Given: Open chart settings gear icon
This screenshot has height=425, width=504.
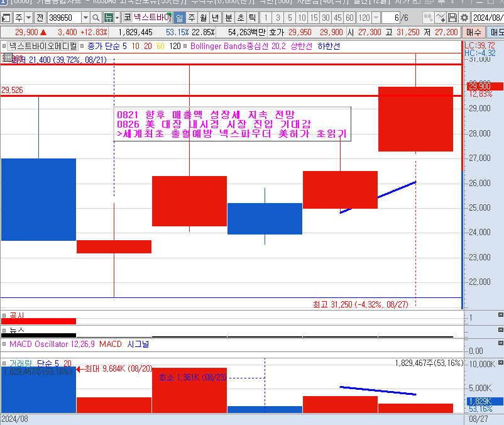Looking at the screenshot, I should 464,18.
